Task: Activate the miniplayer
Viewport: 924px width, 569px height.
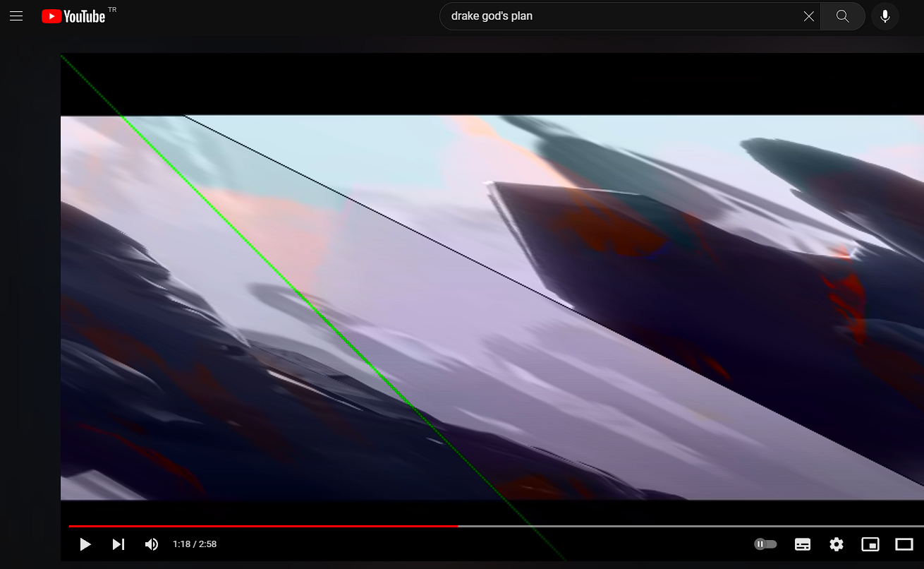Action: click(x=870, y=544)
